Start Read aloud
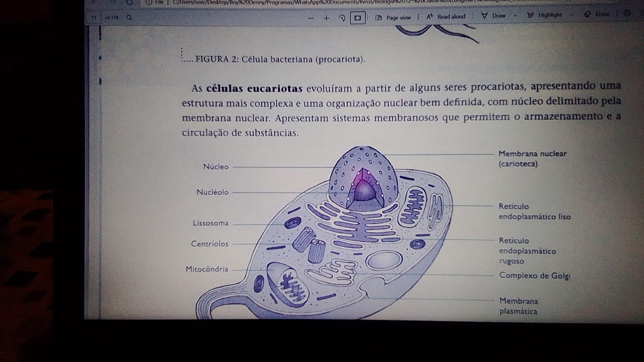Screen dimensions: 644x362 (x=446, y=17)
